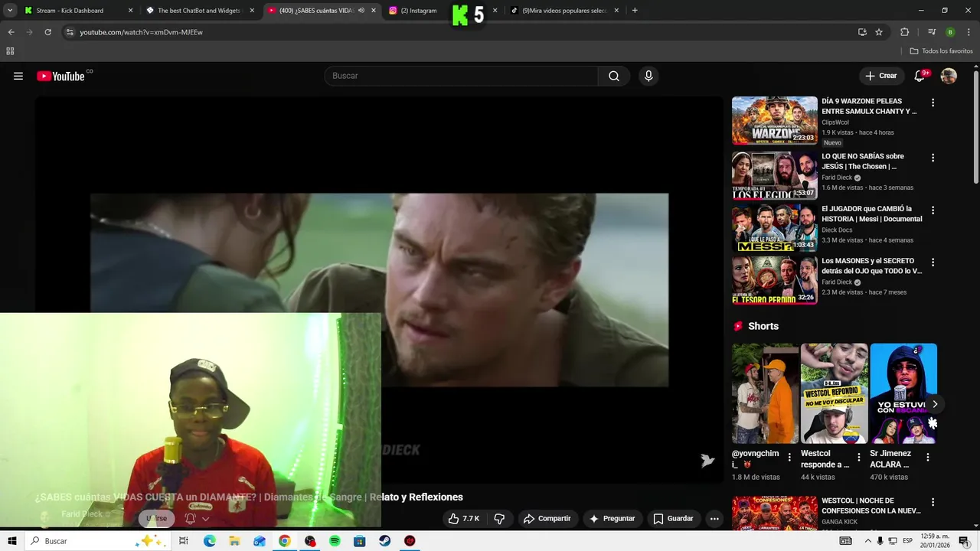Open options for LO QUE NO SABÍAS sobre JESÚS video
Screen dimensions: 980x551
click(x=933, y=158)
